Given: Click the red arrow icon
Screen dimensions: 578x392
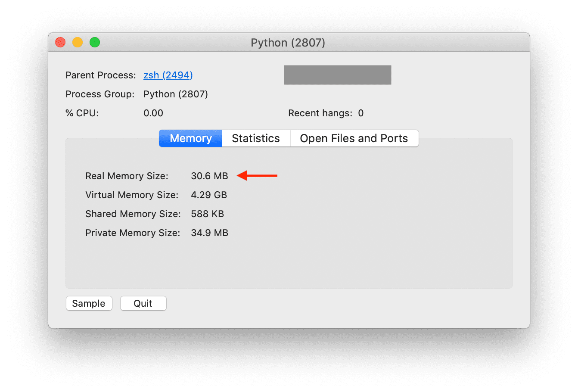Looking at the screenshot, I should point(258,176).
